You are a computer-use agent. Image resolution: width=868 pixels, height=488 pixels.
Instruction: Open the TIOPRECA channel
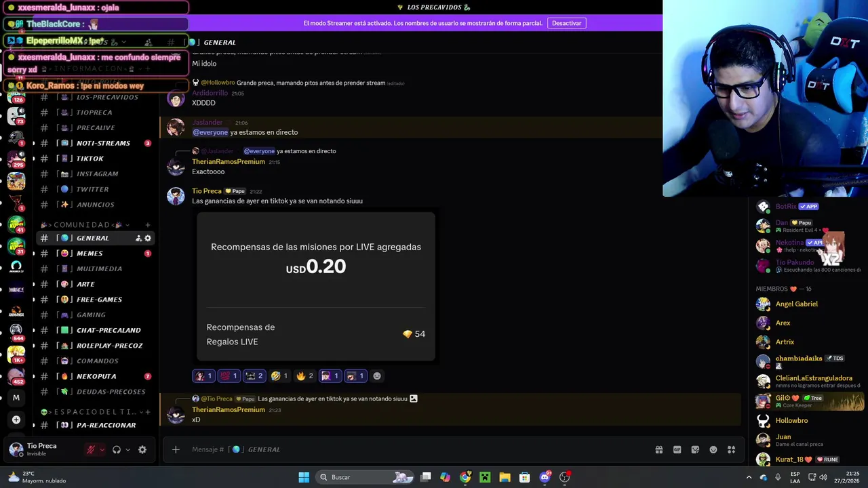click(x=96, y=113)
